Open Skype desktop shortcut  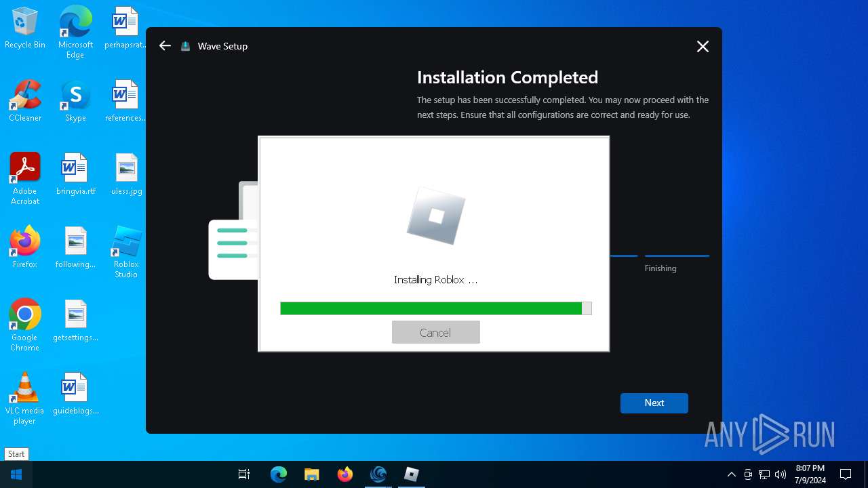click(75, 102)
